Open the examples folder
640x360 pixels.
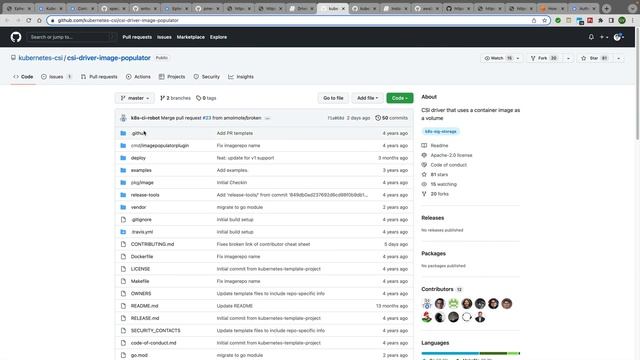pyautogui.click(x=141, y=170)
